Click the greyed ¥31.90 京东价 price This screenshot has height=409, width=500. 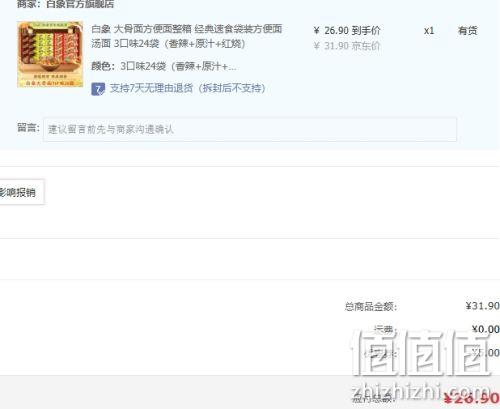(347, 46)
